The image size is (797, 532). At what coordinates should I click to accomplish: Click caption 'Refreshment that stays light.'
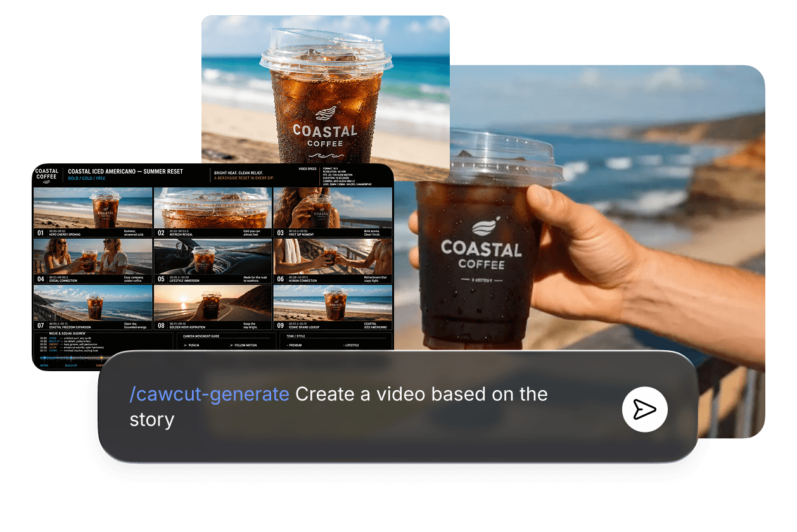pos(375,279)
